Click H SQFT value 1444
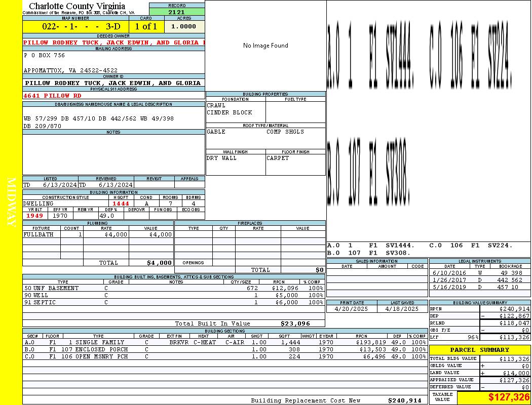This screenshot has height=405, width=532. [121, 204]
